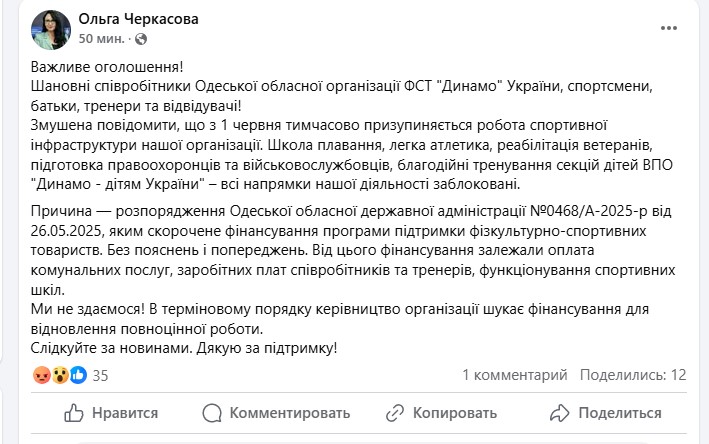Click the globe public audience icon
This screenshot has height=444, width=709.
coord(139,39)
